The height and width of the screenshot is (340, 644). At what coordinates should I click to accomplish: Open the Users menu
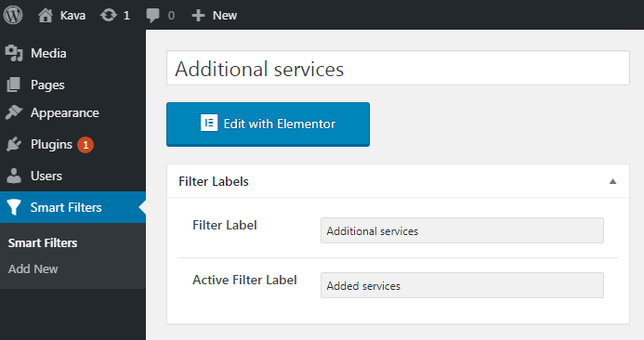click(46, 176)
